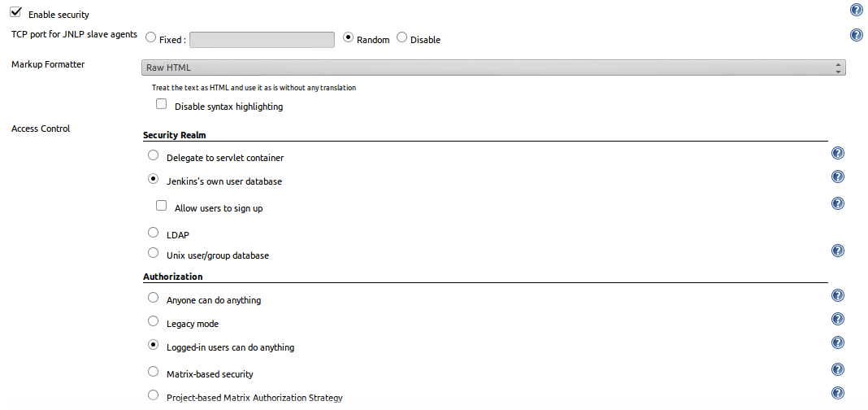Choose Anyone can do anything option
The height and width of the screenshot is (410, 868).
(x=154, y=298)
